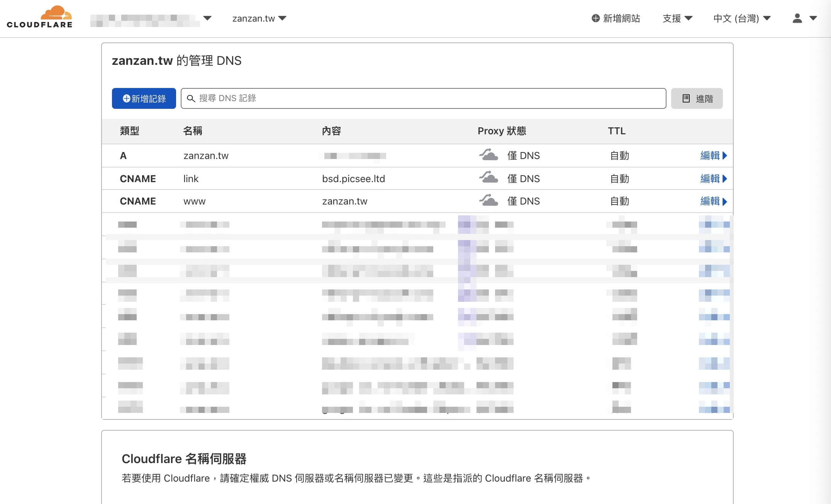831x504 pixels.
Task: Click the zanzan.tw 的管理 DNS heading
Action: [x=176, y=61]
